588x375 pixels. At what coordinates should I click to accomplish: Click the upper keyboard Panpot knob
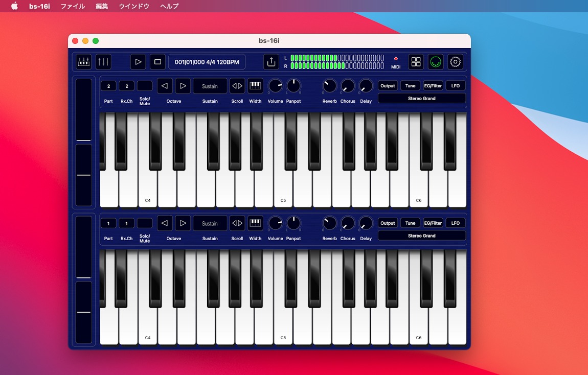[293, 86]
